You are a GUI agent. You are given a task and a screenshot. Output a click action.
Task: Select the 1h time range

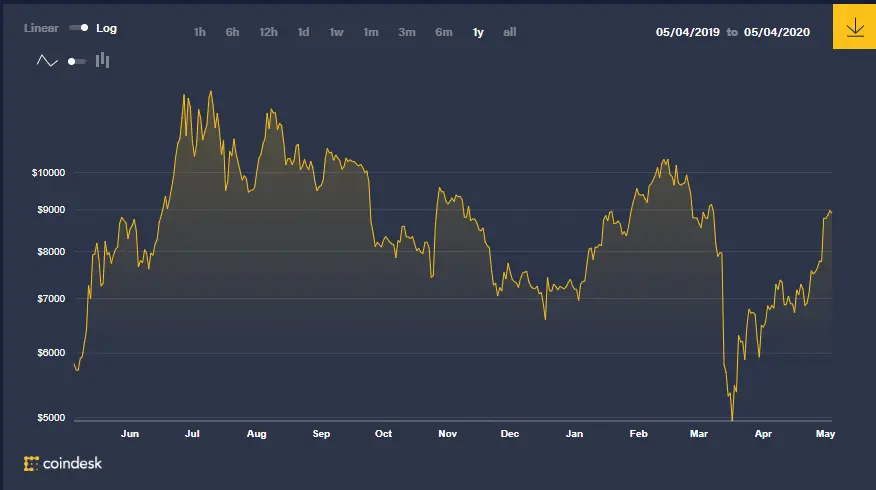tap(199, 32)
